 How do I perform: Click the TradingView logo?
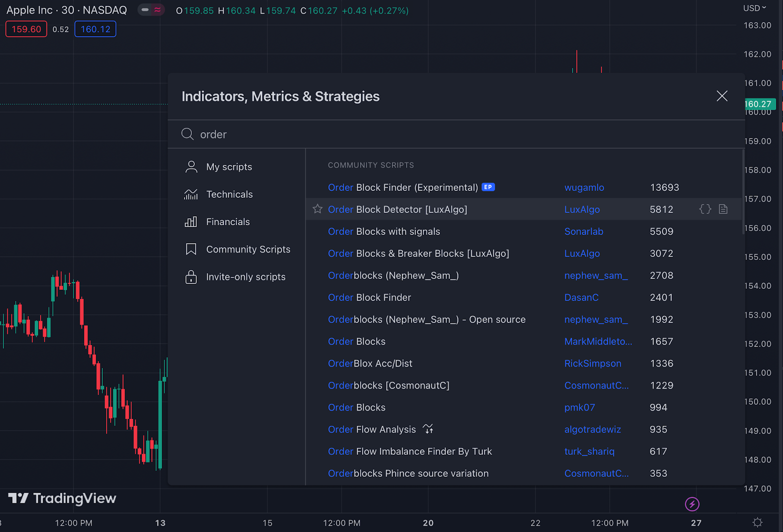click(62, 498)
